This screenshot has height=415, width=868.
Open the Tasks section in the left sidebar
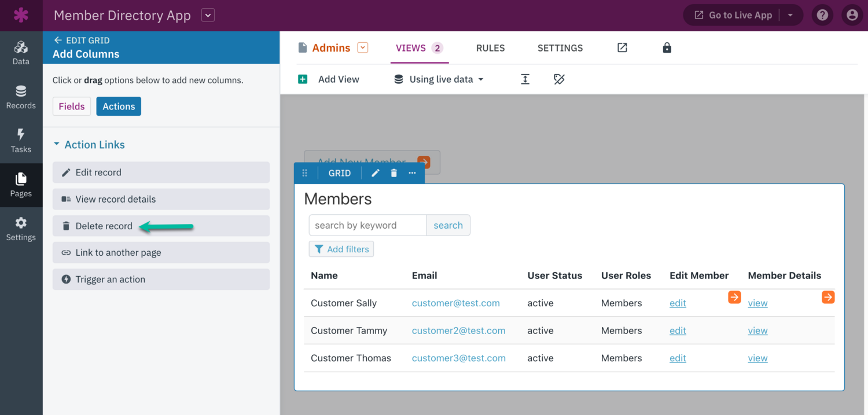[x=21, y=140]
